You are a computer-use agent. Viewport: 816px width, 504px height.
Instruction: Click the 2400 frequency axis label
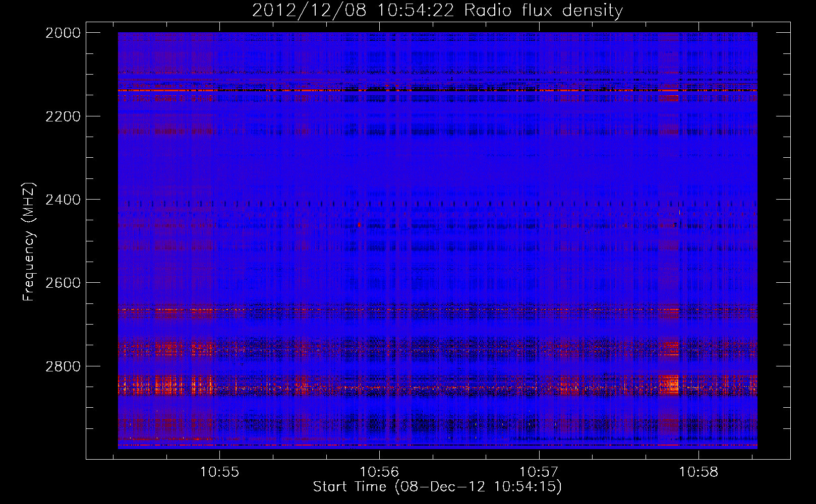[x=63, y=200]
